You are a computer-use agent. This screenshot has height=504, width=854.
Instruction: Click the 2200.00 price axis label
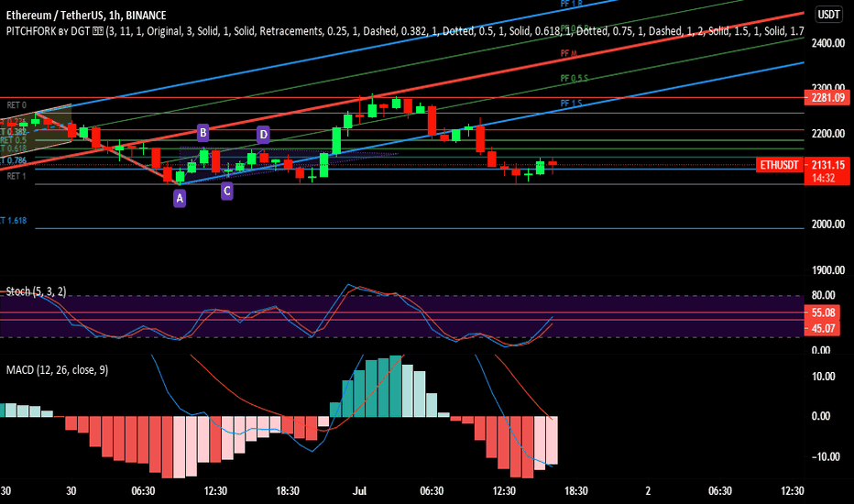[x=827, y=134]
